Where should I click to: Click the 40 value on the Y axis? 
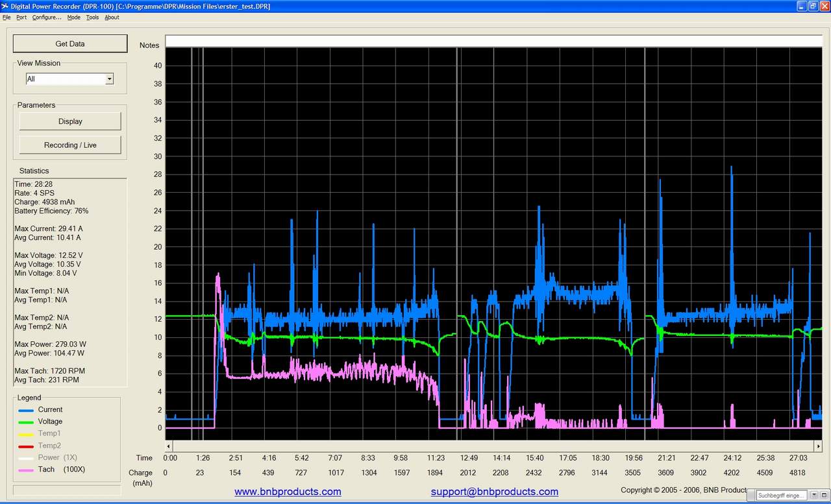157,66
